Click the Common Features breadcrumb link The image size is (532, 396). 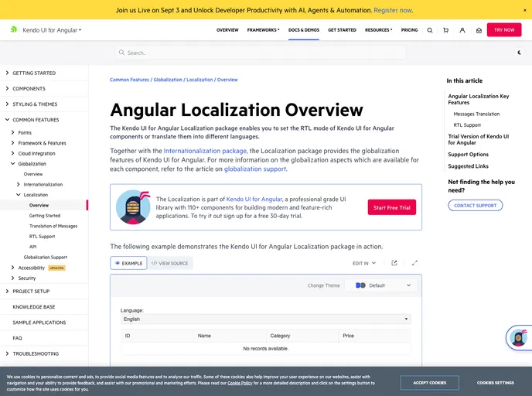click(129, 80)
